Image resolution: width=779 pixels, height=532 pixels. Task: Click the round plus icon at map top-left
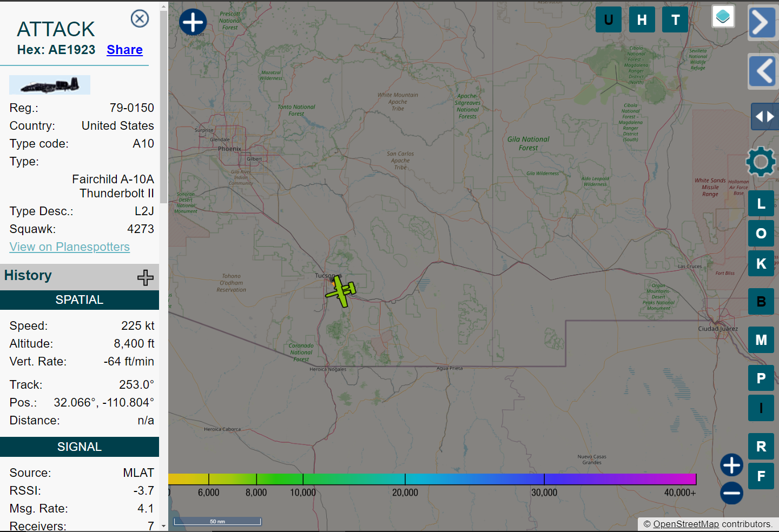tap(193, 23)
